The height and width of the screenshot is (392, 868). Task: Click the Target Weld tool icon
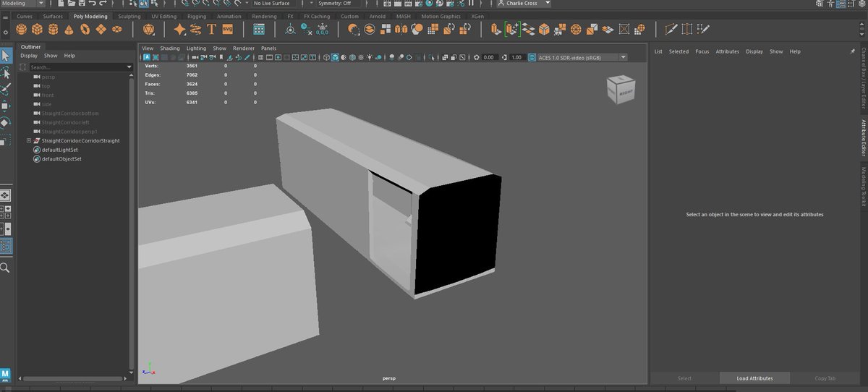(x=686, y=29)
